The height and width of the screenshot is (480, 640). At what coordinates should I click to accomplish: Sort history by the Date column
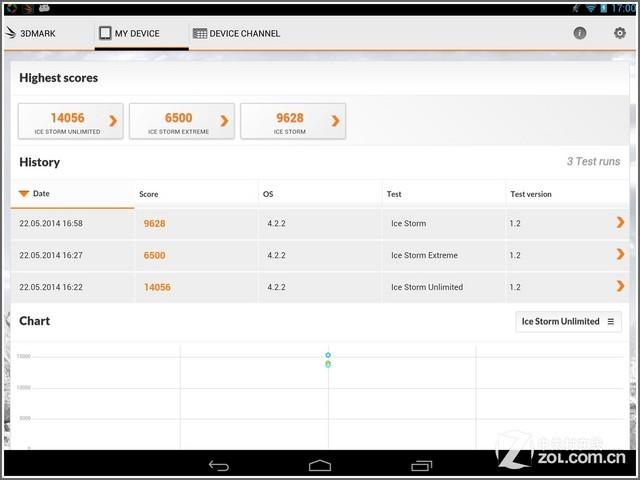point(73,193)
